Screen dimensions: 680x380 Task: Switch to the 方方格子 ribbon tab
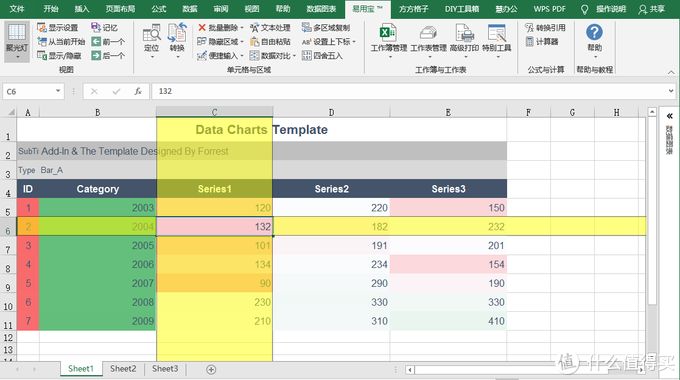[413, 9]
